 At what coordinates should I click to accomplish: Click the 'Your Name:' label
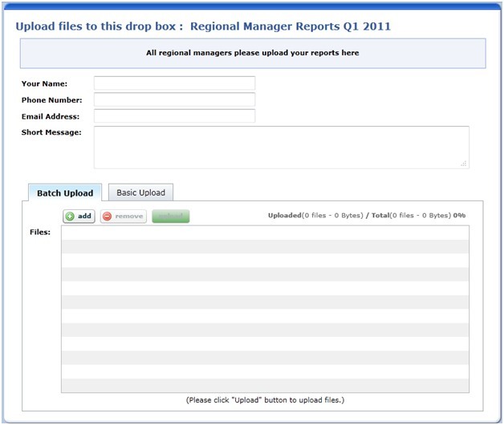[x=44, y=83]
